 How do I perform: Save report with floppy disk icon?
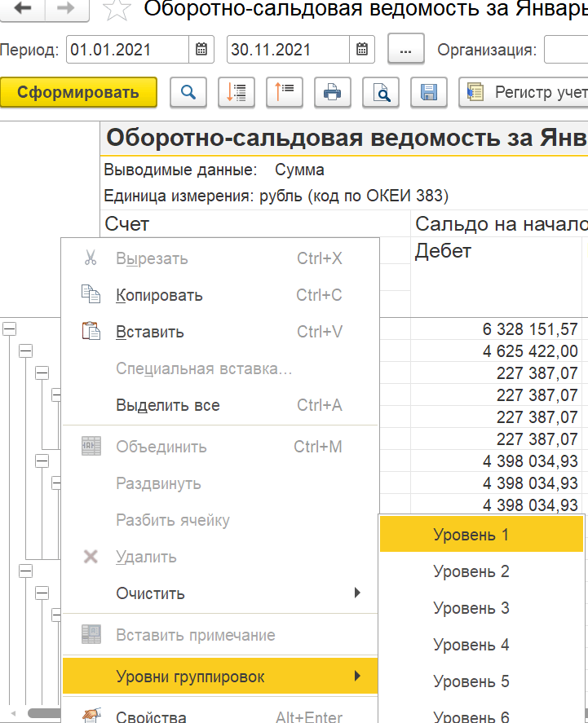coord(428,92)
